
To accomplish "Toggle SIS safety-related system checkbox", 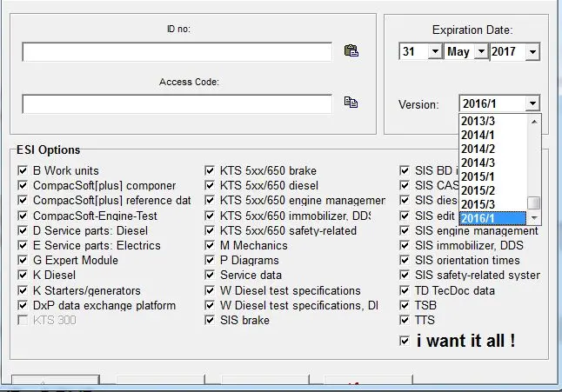I will tap(405, 275).
